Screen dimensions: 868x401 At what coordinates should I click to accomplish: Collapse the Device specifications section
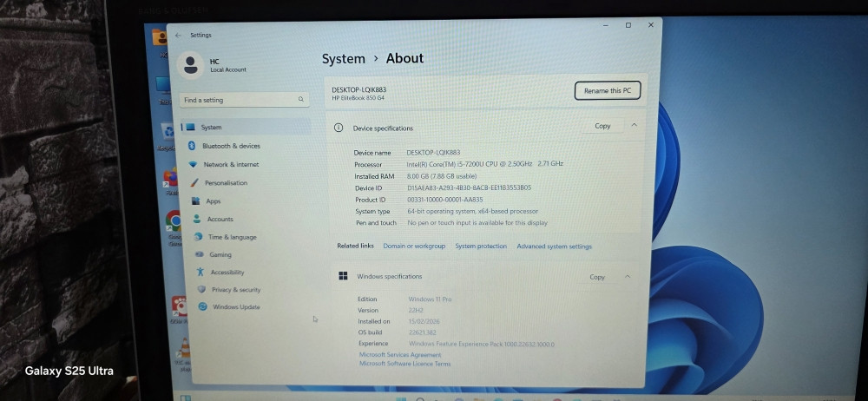(635, 125)
